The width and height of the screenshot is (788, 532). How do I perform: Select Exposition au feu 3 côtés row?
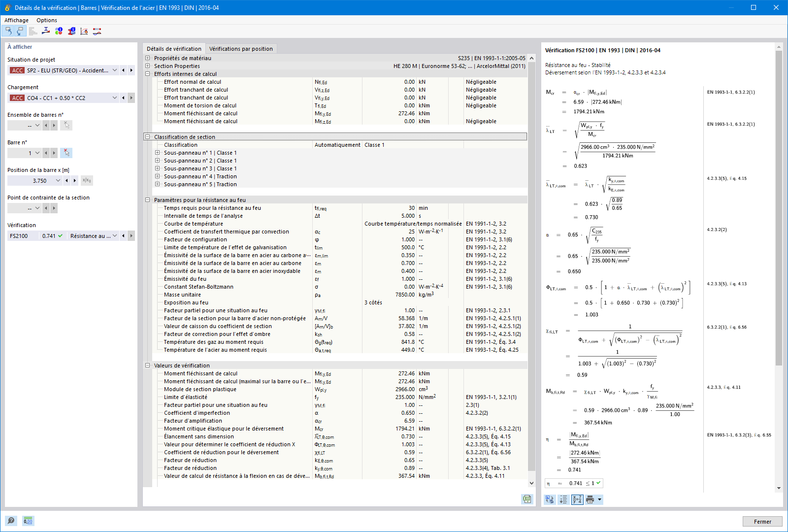tap(340, 302)
